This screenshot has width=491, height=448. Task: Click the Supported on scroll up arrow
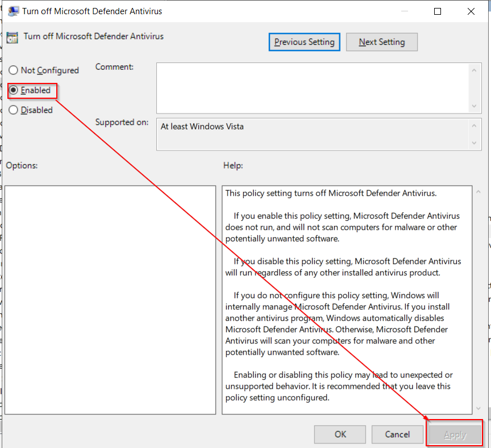[x=474, y=125]
